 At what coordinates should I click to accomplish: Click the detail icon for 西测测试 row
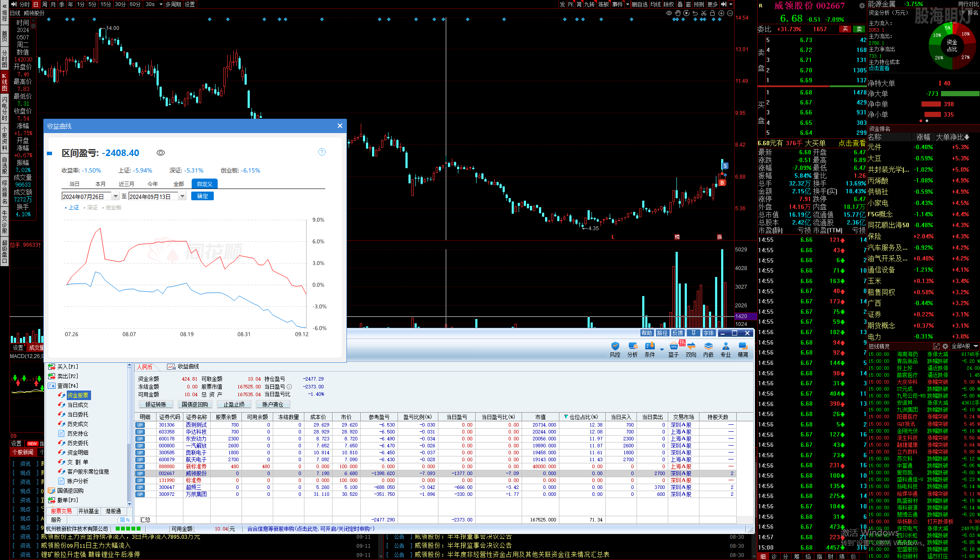click(140, 425)
